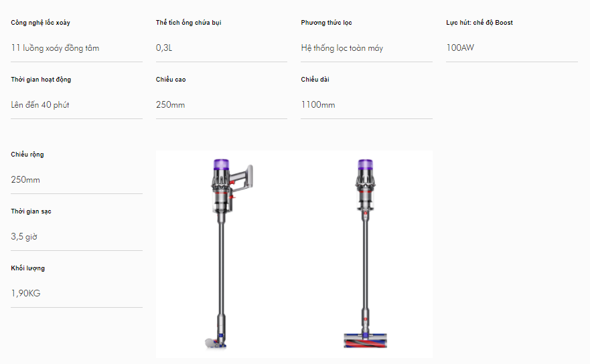Select the 'Chiều dài' heading
The image size is (590, 364).
coord(315,80)
